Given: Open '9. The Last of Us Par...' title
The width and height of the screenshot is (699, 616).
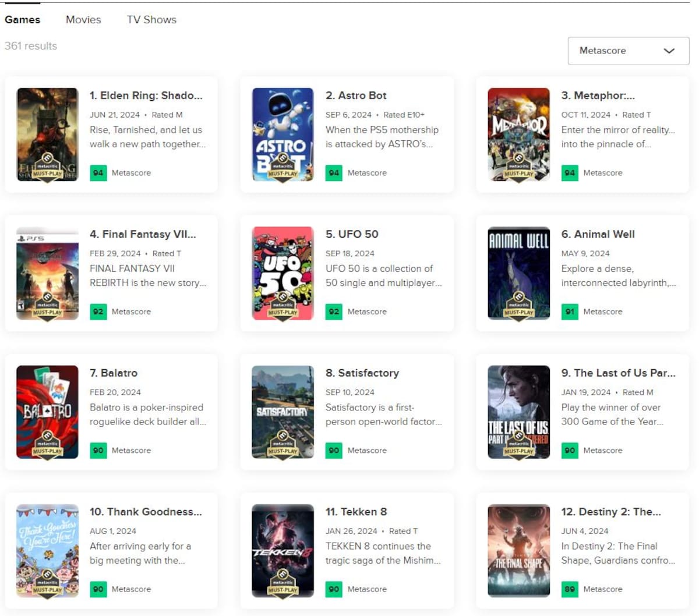Looking at the screenshot, I should click(x=619, y=373).
